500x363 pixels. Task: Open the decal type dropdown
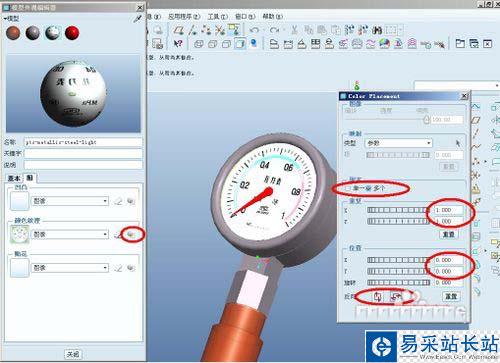point(70,268)
